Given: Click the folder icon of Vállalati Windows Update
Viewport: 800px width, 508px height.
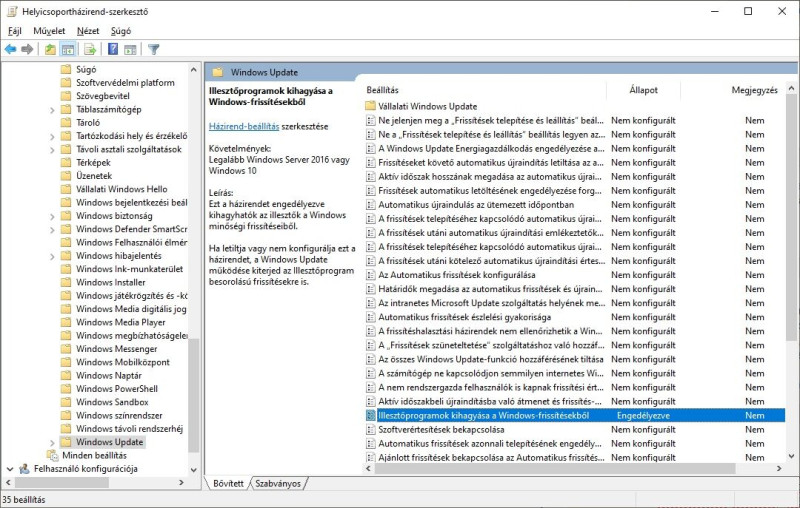Looking at the screenshot, I should (370, 106).
